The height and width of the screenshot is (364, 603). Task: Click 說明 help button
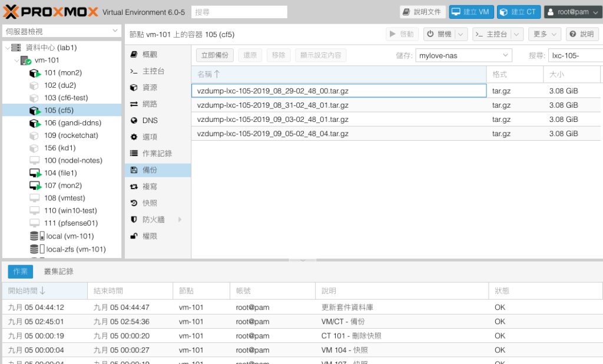(x=582, y=34)
